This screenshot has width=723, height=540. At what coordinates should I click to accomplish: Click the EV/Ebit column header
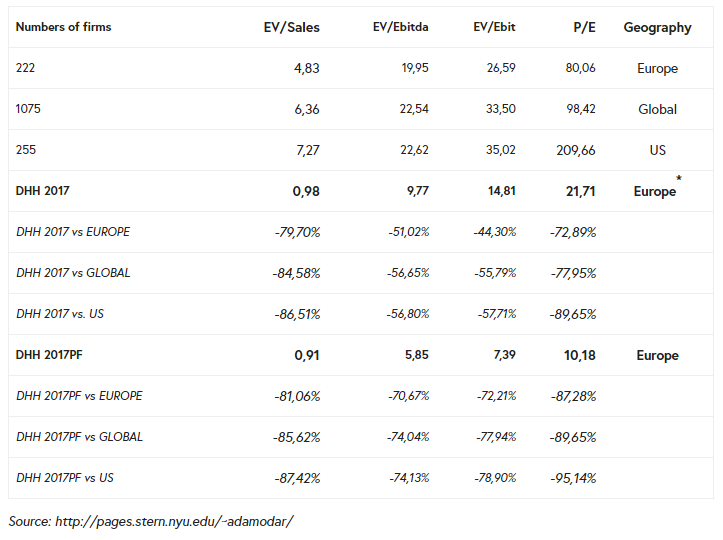[x=494, y=27]
